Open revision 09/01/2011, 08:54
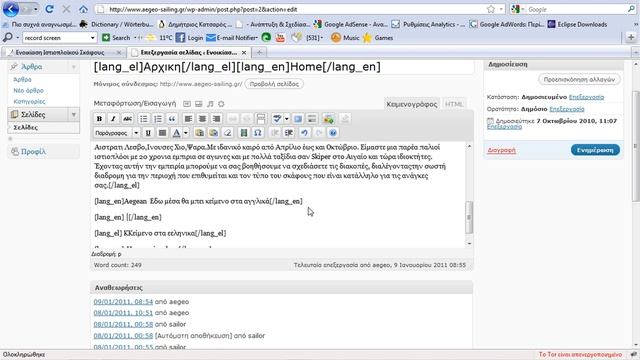This screenshot has height=360, width=640. pos(123,302)
